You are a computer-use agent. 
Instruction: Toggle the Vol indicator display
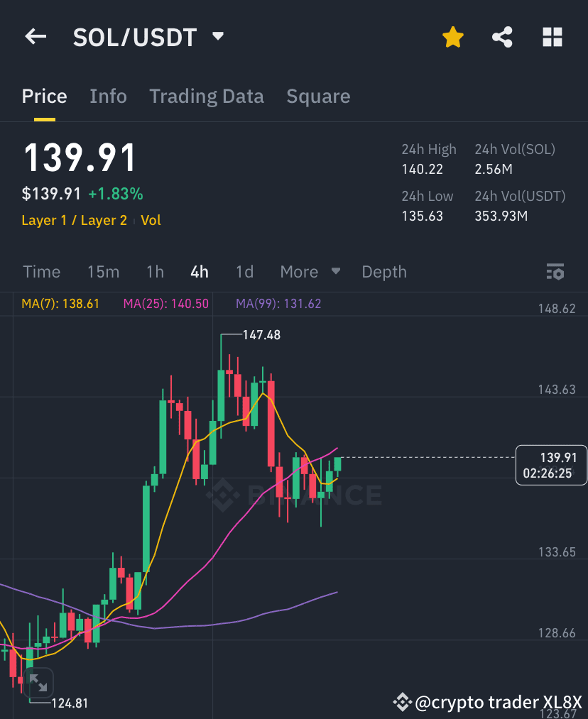(151, 220)
